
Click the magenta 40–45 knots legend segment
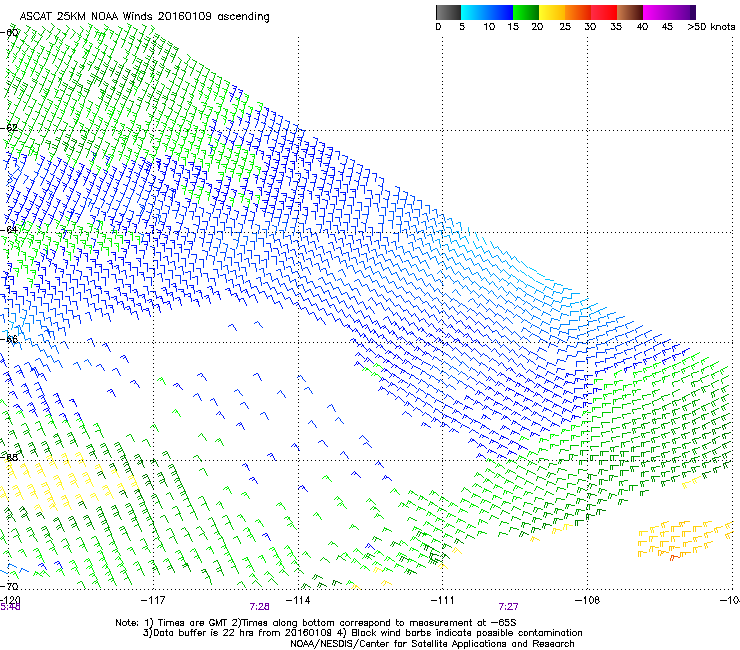coord(656,12)
